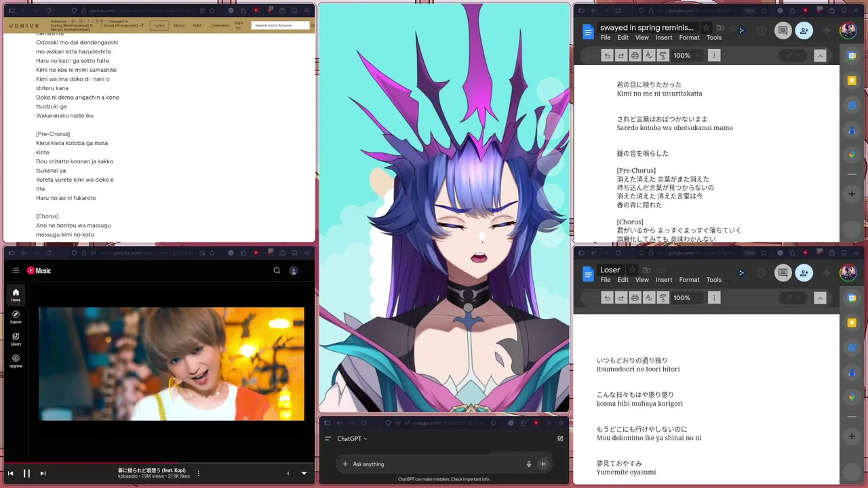Screen dimensions: 868x488
Task: Open YouTube Music account avatar
Action: coord(294,270)
